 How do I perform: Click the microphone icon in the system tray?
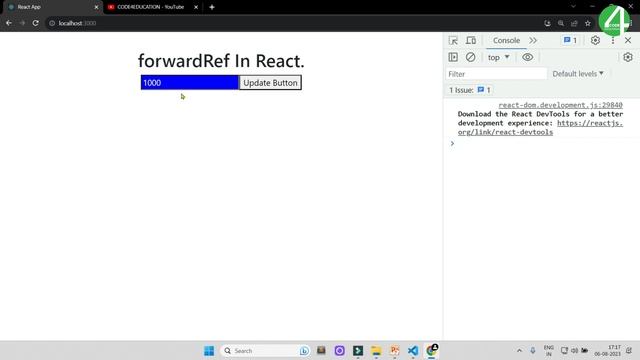point(533,351)
